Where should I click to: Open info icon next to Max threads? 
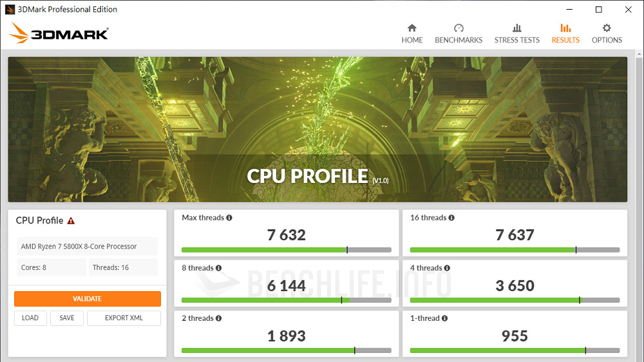[x=229, y=218]
